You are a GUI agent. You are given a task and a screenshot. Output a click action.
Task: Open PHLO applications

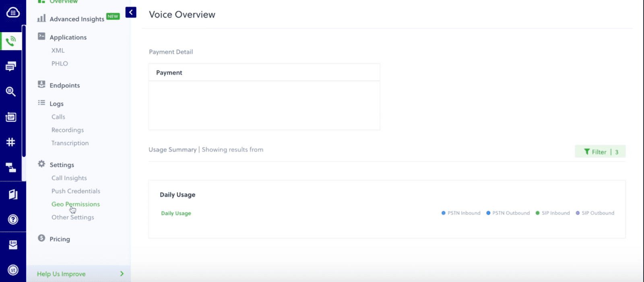tap(60, 64)
